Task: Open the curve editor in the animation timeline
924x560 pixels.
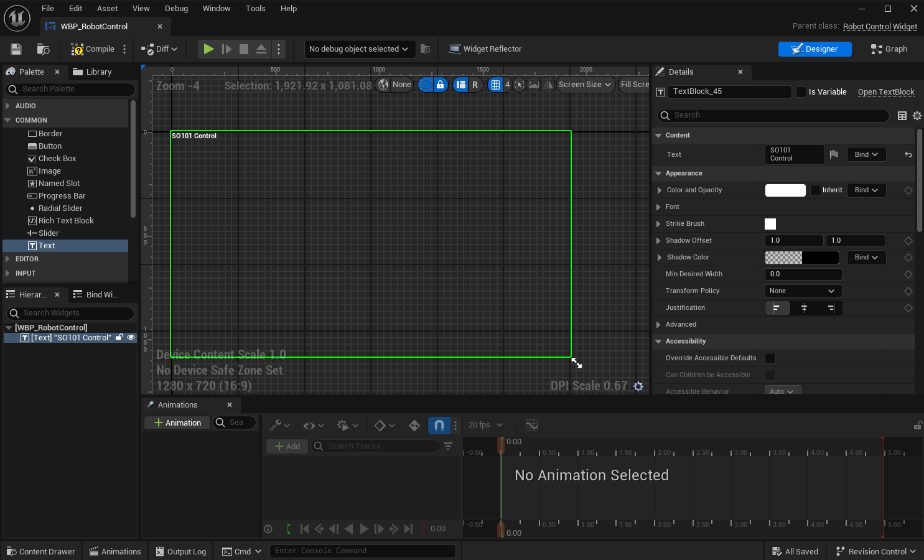Action: pos(531,426)
